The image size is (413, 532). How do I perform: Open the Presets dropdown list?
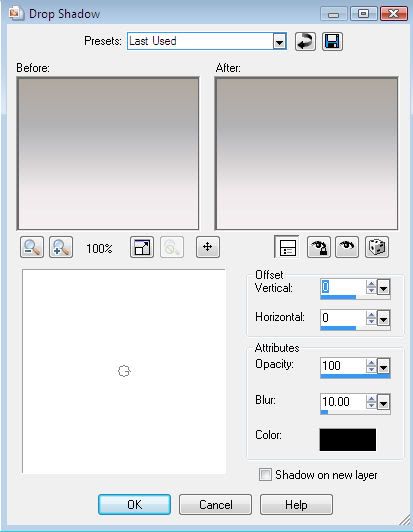point(279,42)
